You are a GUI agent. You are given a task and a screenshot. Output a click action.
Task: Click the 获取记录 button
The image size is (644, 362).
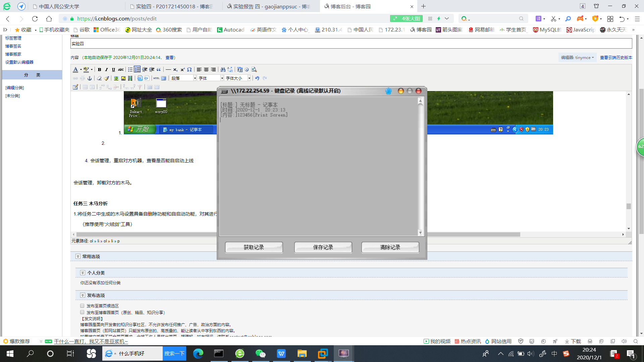coord(254,247)
